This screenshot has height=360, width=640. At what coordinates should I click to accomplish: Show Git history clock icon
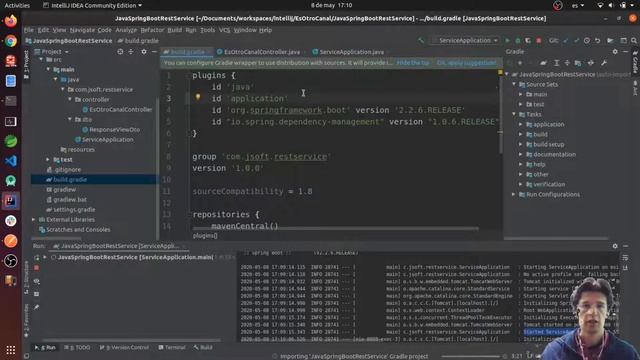587,40
